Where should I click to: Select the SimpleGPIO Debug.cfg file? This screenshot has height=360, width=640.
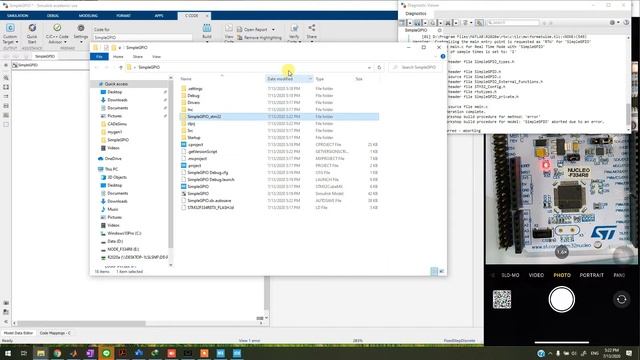point(208,173)
